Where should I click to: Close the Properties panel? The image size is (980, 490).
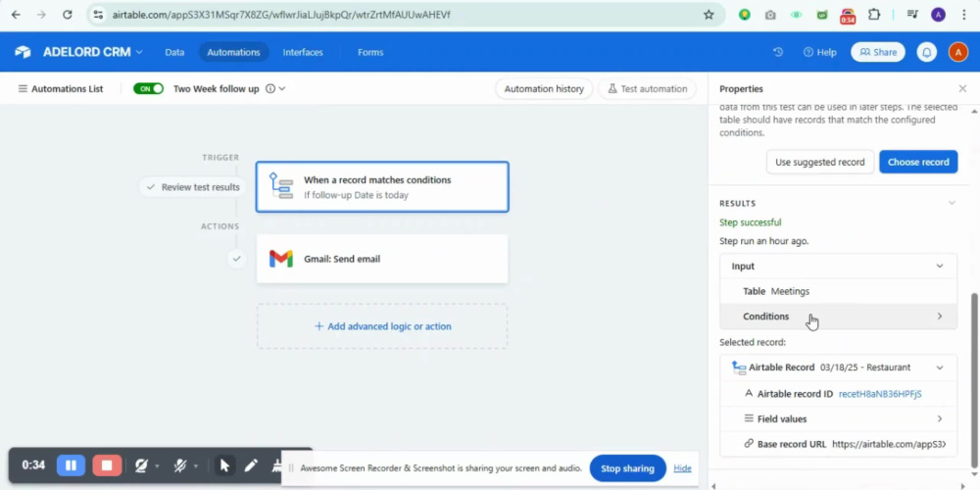(x=962, y=89)
